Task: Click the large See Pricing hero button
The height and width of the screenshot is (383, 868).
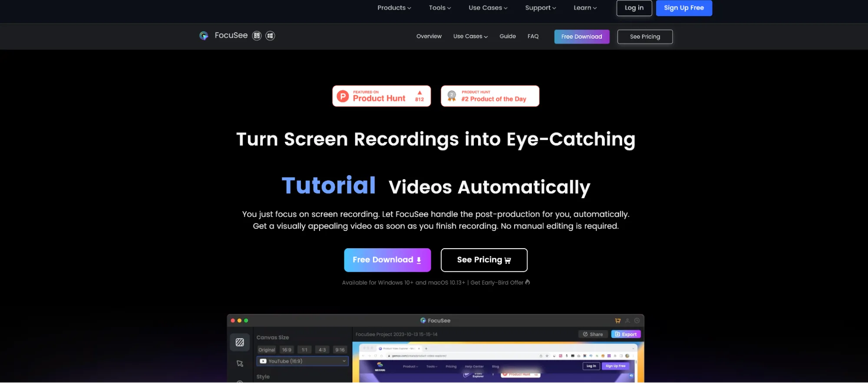Action: (x=484, y=260)
